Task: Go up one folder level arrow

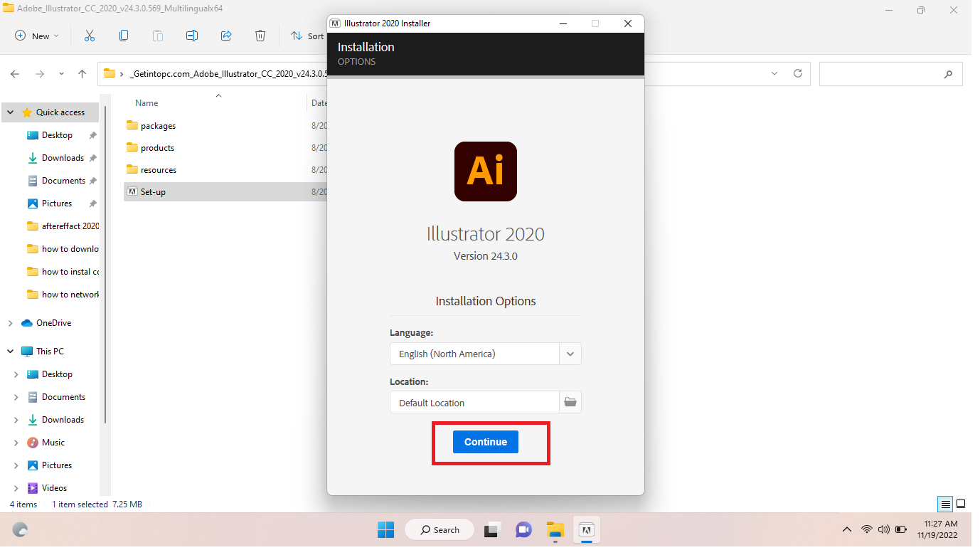Action: (x=82, y=73)
